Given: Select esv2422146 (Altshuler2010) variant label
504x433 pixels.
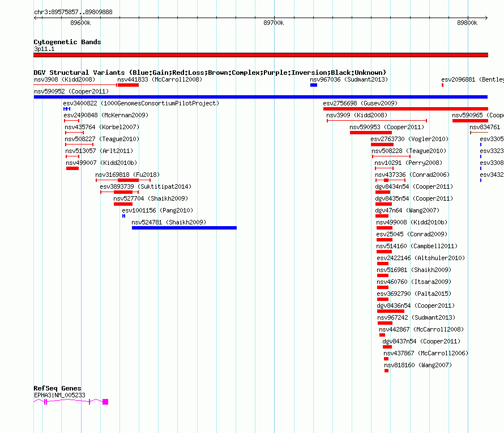Looking at the screenshot, I should pos(421,258).
